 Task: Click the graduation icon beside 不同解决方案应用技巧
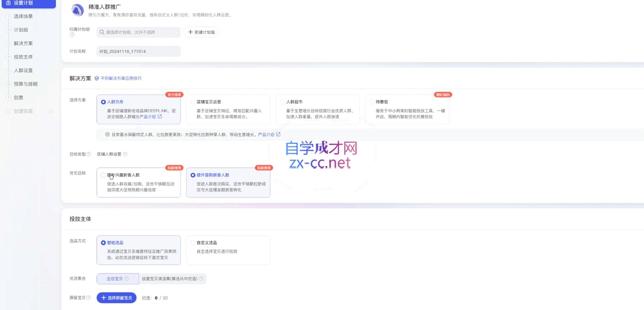click(97, 78)
